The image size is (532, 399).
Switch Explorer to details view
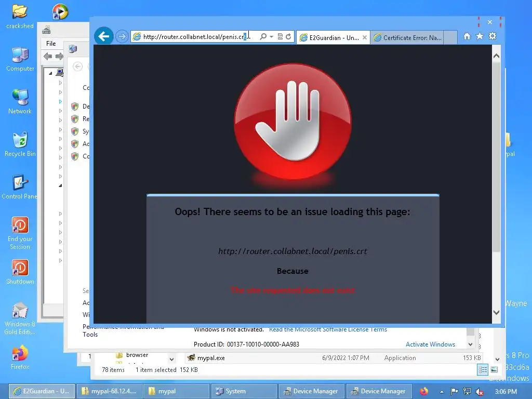click(483, 369)
